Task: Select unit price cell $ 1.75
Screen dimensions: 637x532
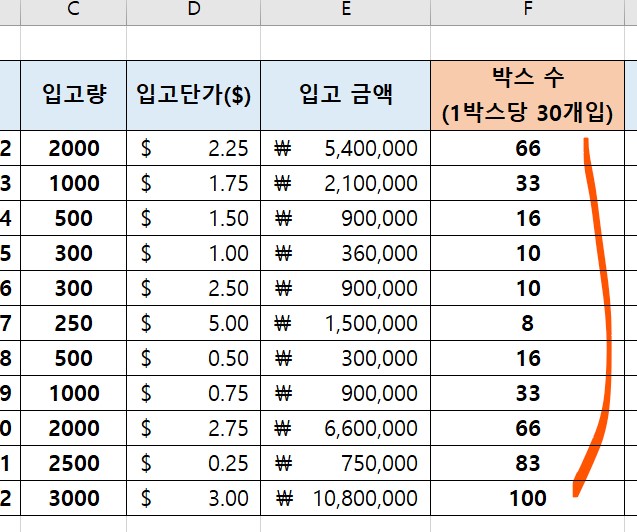Action: [193, 183]
